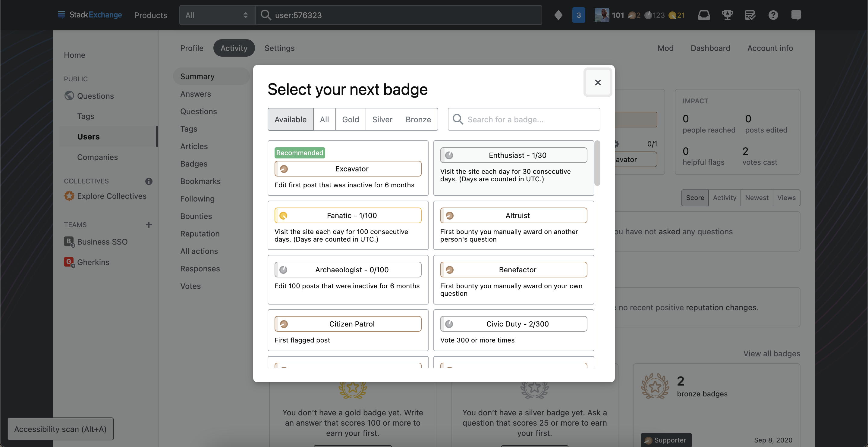The width and height of the screenshot is (868, 447).
Task: Expand the search dropdown for badges
Action: click(x=523, y=119)
